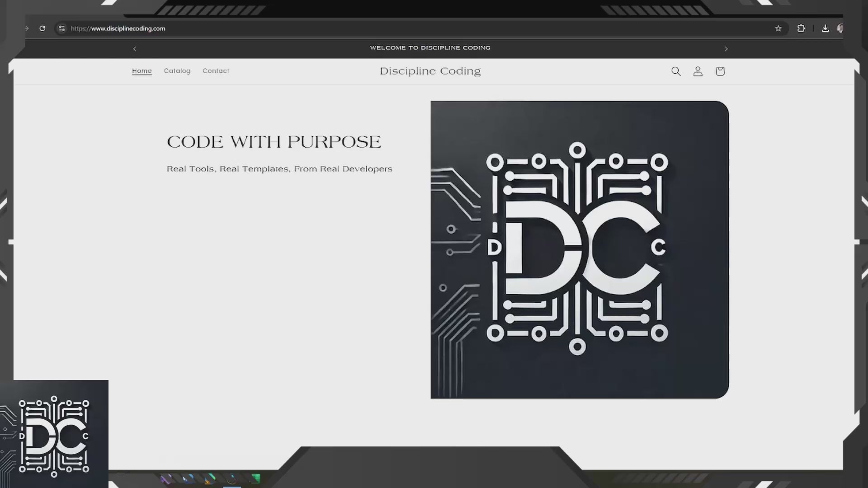
Task: Reload the page with the refresh icon
Action: [42, 28]
